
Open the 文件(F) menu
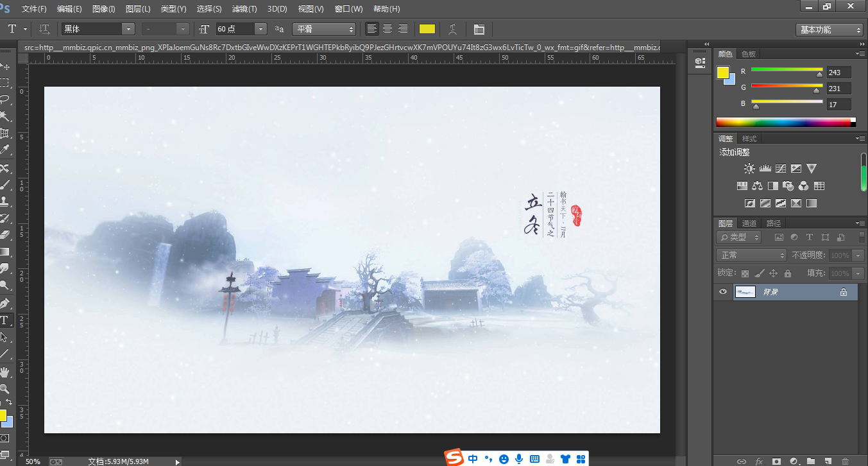click(34, 9)
